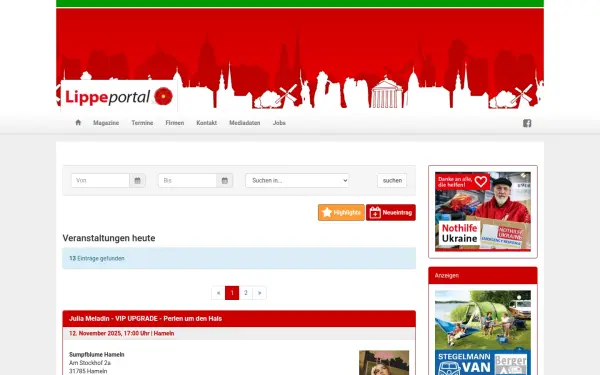The image size is (600, 375).
Task: Jump to results page 2
Action: click(246, 293)
